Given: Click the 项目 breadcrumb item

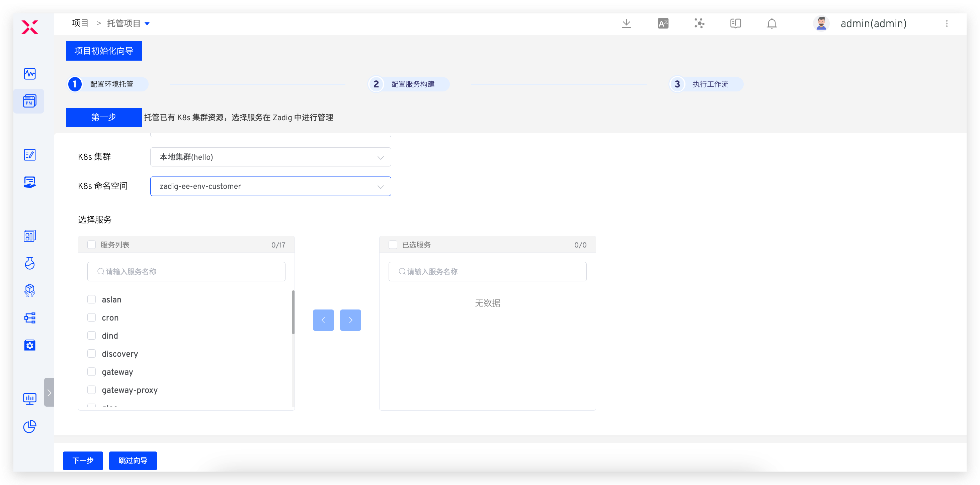Looking at the screenshot, I should click(80, 23).
